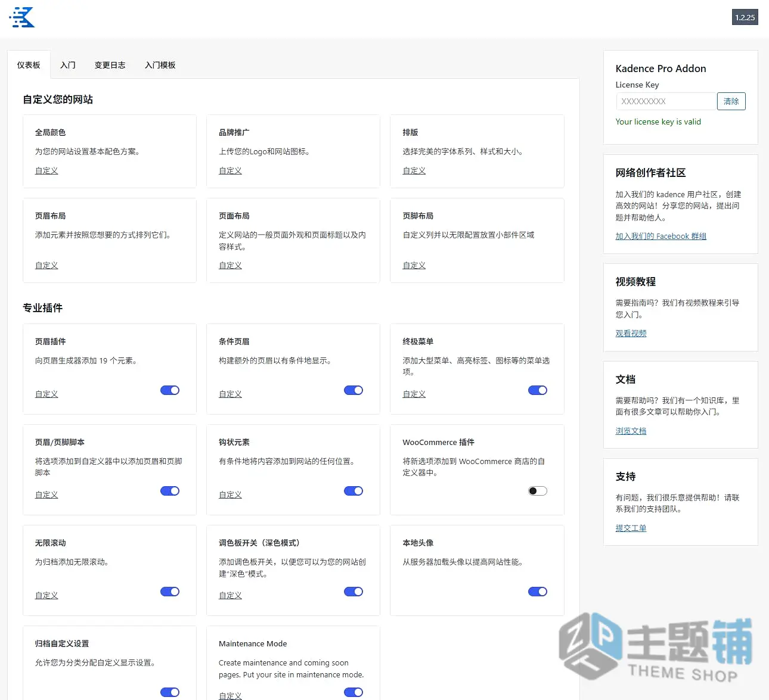Click 自定义 link under 排版
The width and height of the screenshot is (769, 700).
[x=414, y=170]
